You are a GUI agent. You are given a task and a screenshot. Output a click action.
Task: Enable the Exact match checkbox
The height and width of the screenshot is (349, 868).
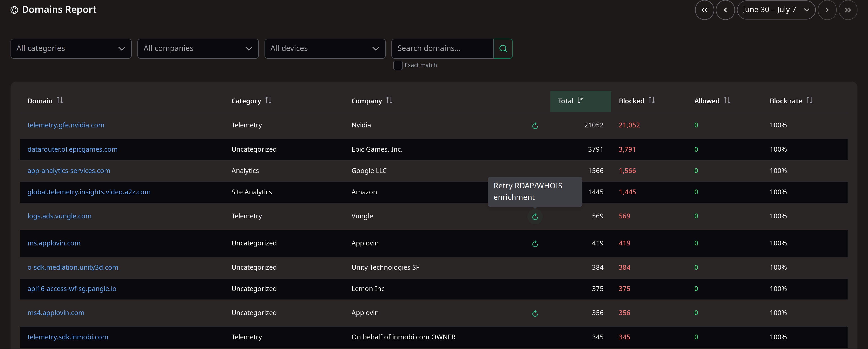(x=398, y=65)
